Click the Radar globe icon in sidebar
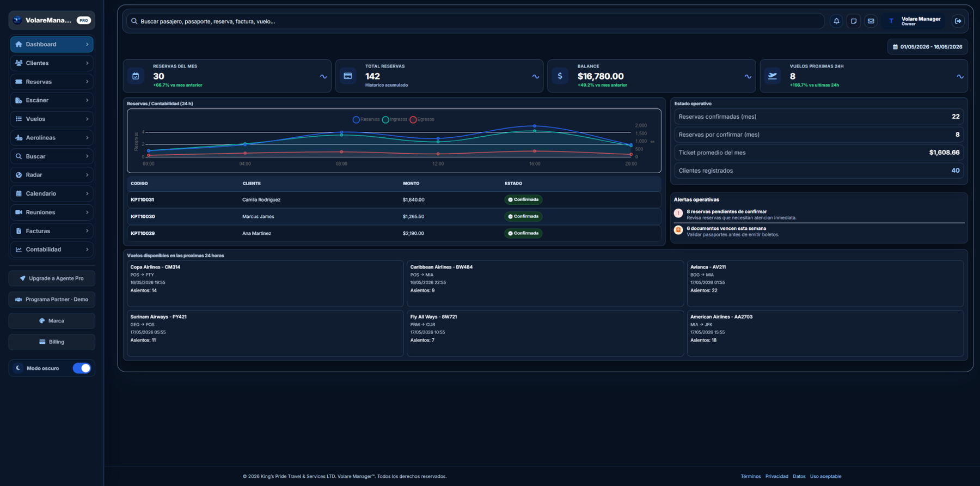Screen dimensions: 980x486 point(19,175)
